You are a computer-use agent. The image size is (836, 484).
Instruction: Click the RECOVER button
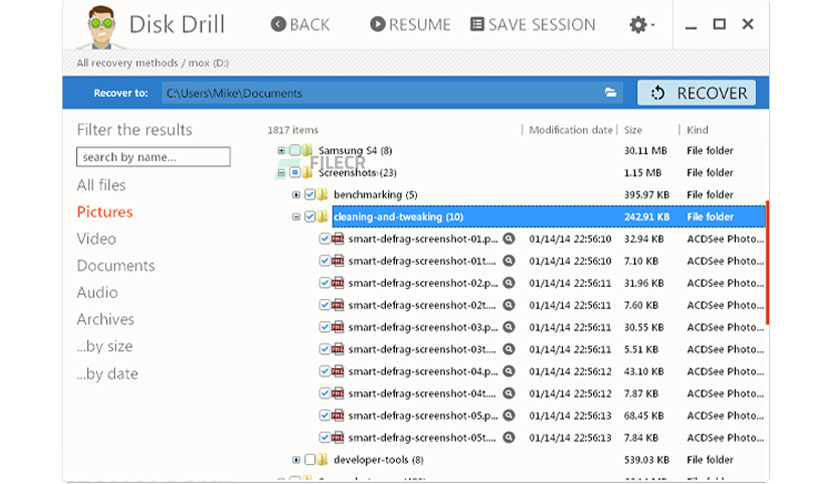pyautogui.click(x=696, y=93)
